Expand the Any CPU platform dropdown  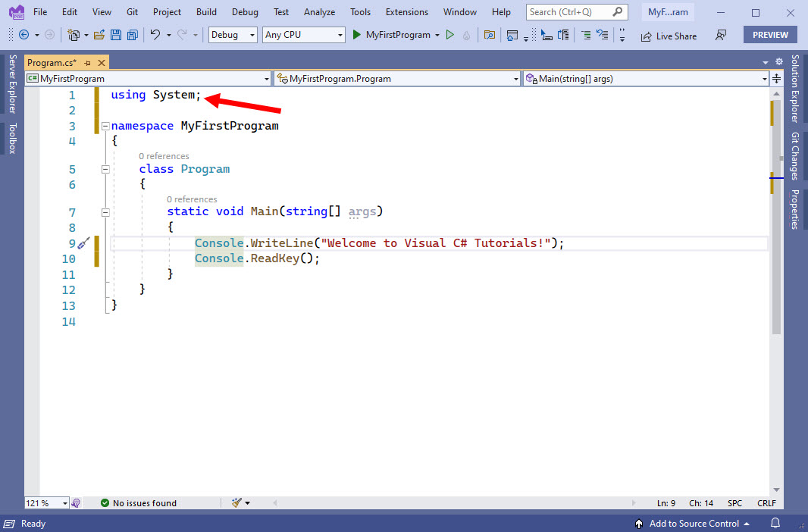(x=303, y=35)
